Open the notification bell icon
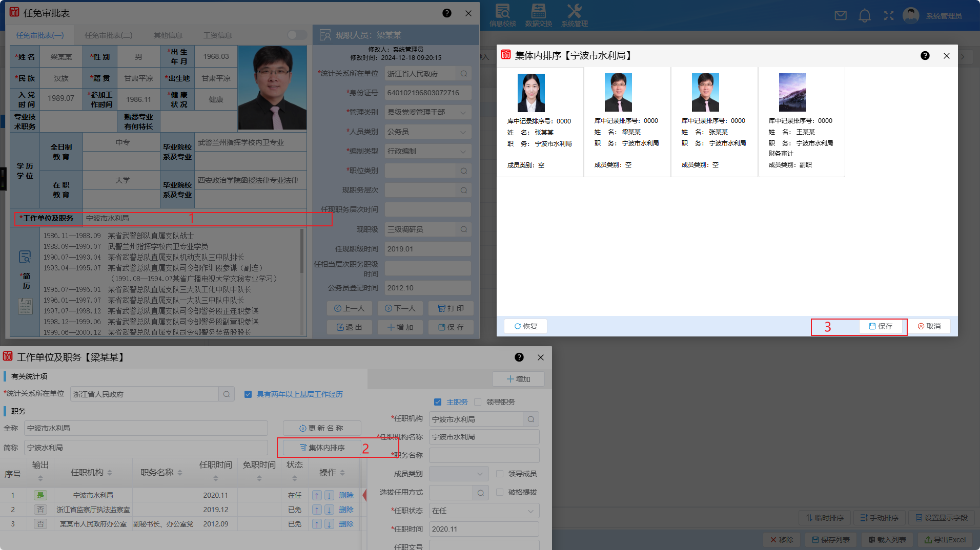This screenshot has height=550, width=980. click(x=865, y=16)
